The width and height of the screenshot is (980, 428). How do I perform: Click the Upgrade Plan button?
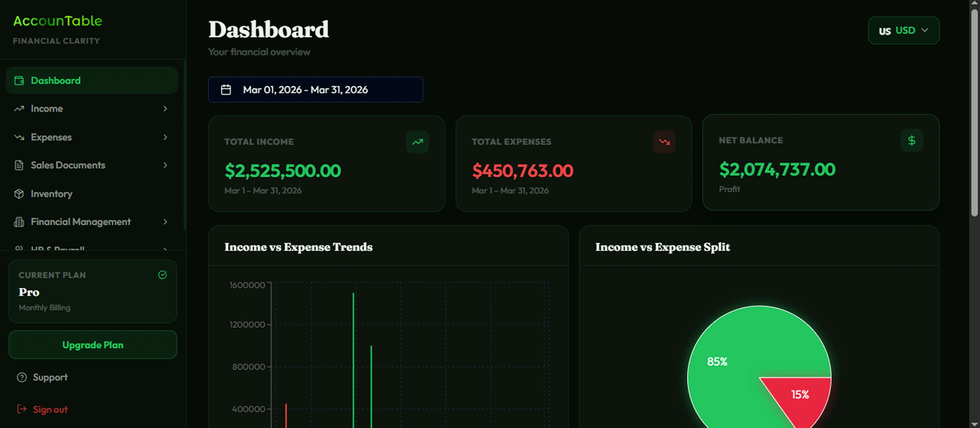[93, 345]
